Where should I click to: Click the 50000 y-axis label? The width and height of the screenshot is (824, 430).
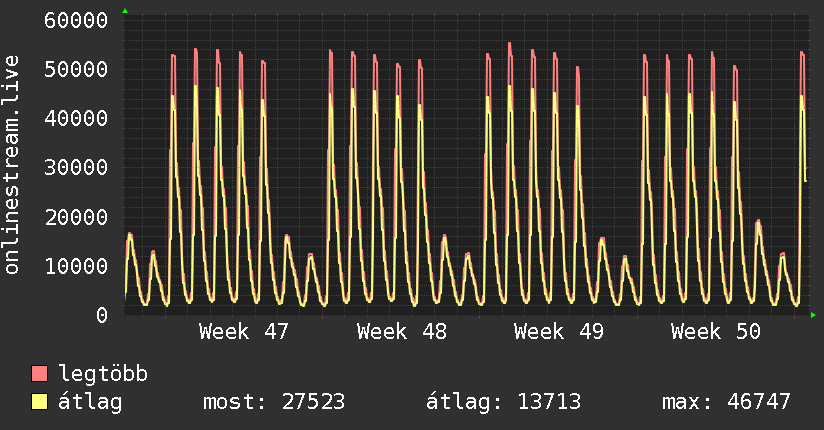(x=76, y=69)
